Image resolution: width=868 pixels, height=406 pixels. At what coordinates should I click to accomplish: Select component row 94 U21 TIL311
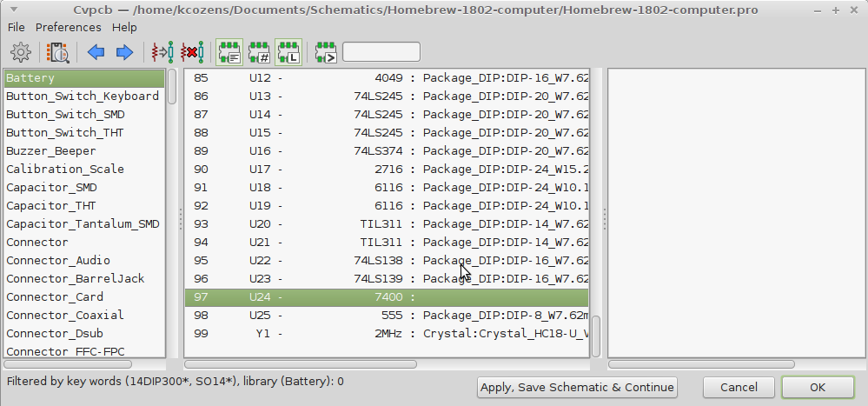(387, 243)
